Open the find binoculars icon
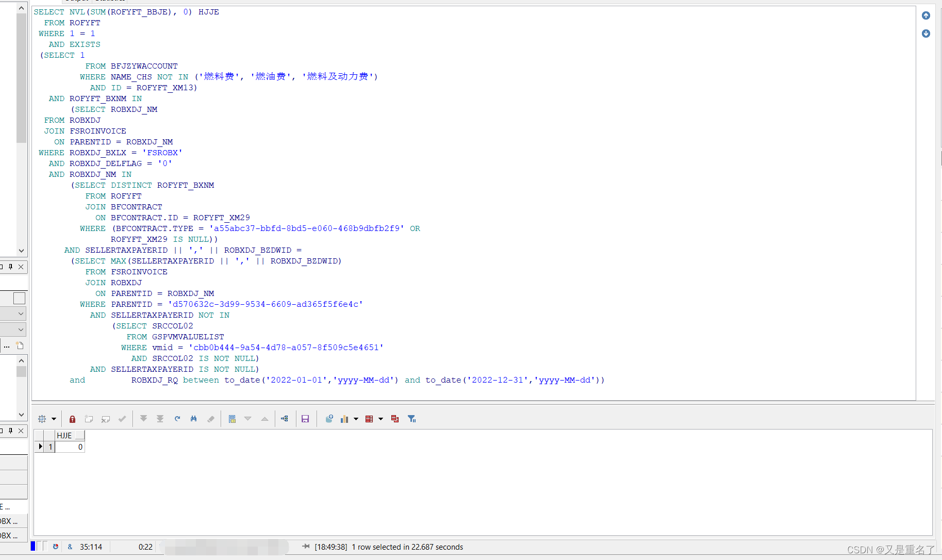The width and height of the screenshot is (942, 560). coord(193,419)
